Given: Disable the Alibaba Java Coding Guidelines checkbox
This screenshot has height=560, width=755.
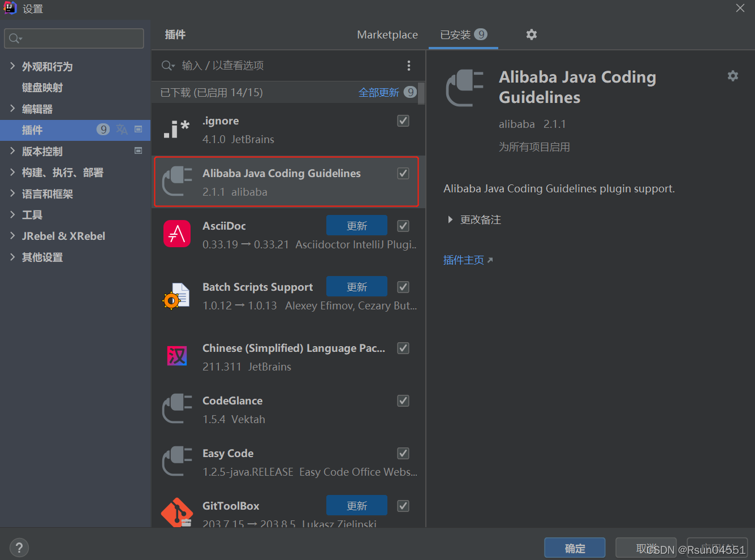Looking at the screenshot, I should [x=403, y=173].
